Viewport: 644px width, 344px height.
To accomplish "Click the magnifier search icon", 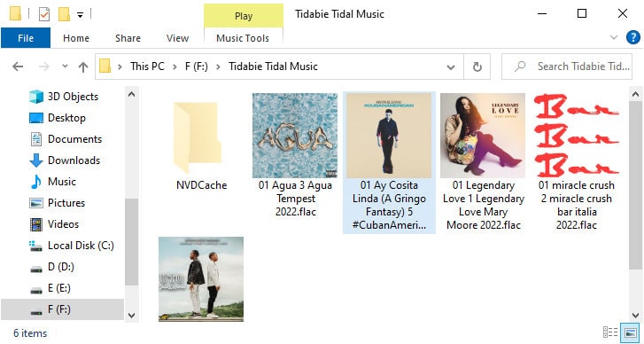I will tap(520, 66).
